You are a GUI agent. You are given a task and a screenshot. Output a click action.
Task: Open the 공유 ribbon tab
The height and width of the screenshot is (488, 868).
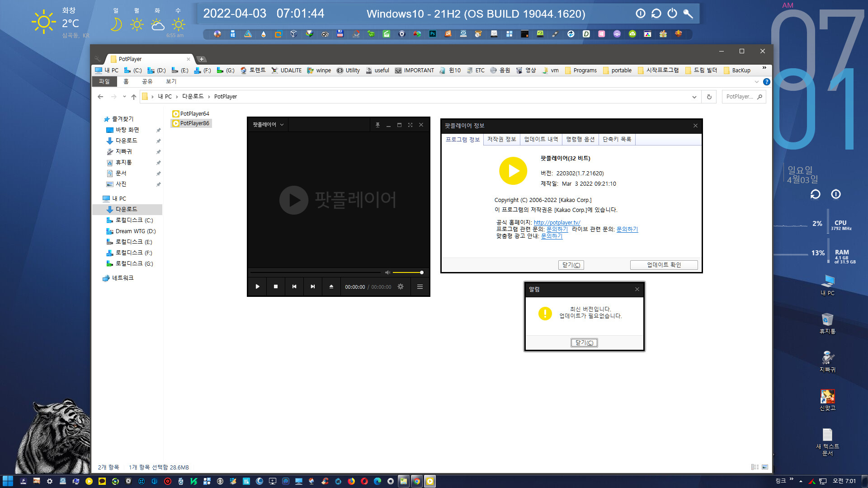point(147,81)
